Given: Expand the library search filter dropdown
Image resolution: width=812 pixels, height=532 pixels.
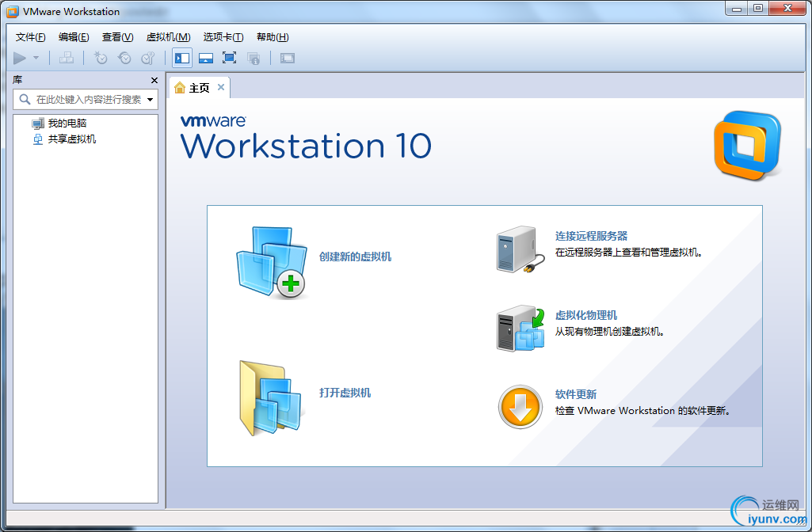Looking at the screenshot, I should pos(151,100).
